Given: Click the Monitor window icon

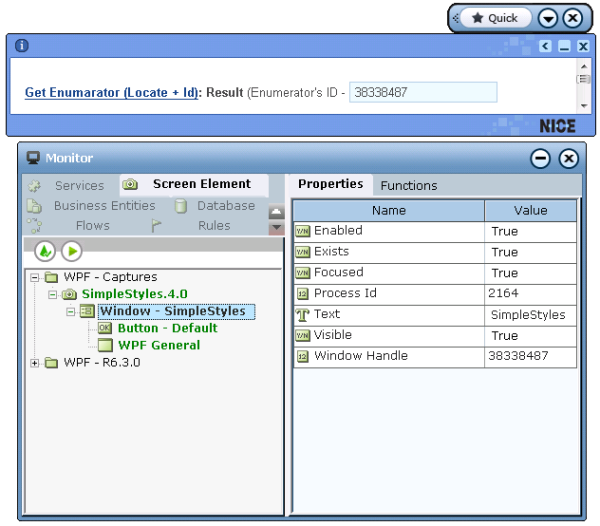Looking at the screenshot, I should tap(33, 158).
